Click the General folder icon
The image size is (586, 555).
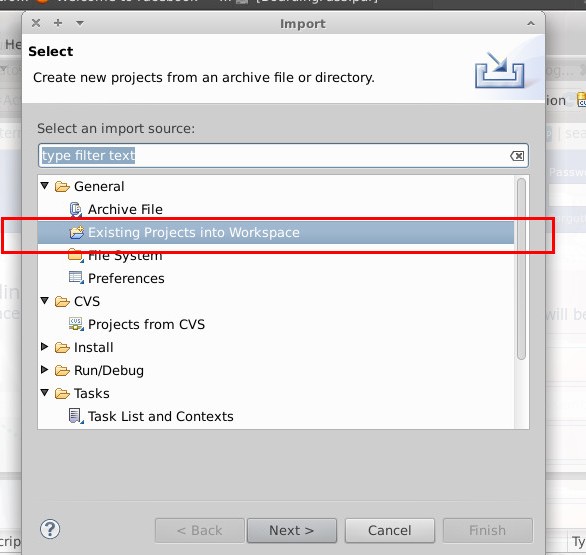[62, 186]
